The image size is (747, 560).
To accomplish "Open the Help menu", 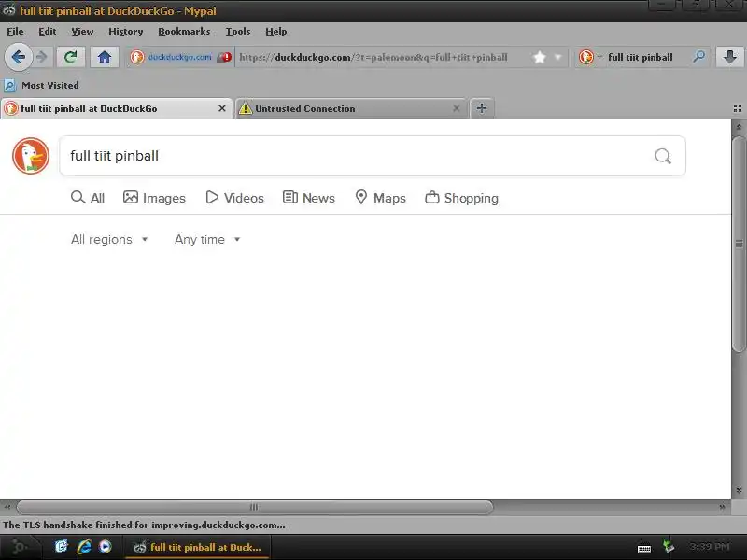I will click(275, 32).
